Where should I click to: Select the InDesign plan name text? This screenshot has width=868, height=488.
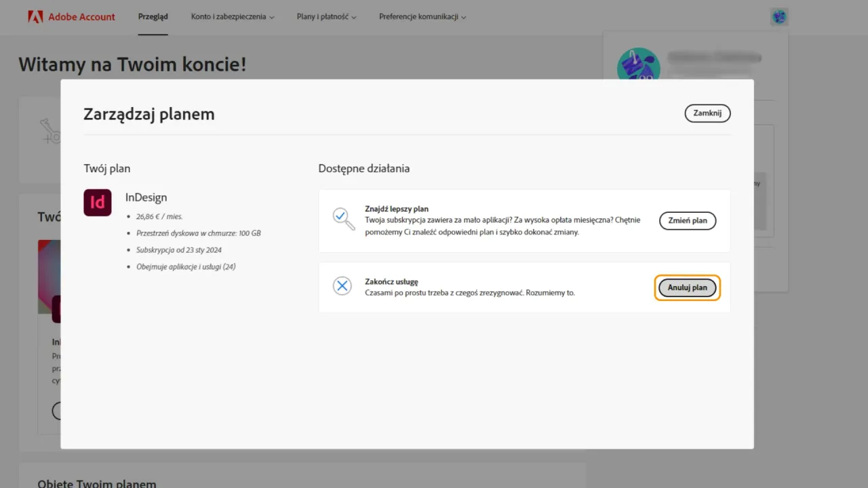click(146, 197)
